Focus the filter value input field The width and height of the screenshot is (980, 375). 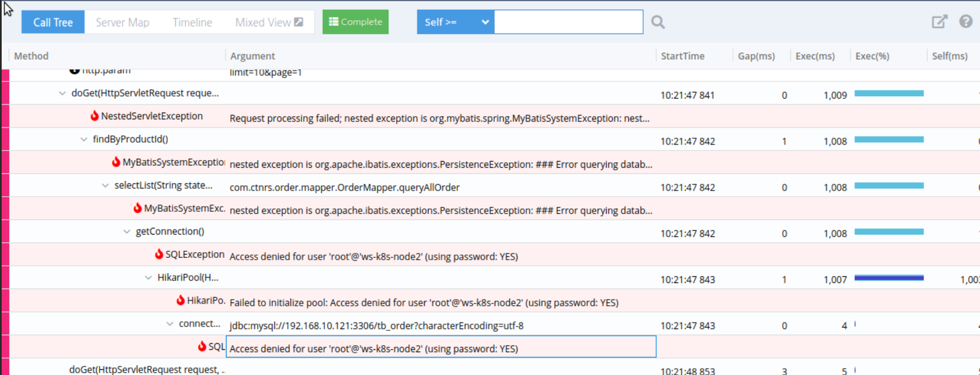point(569,22)
